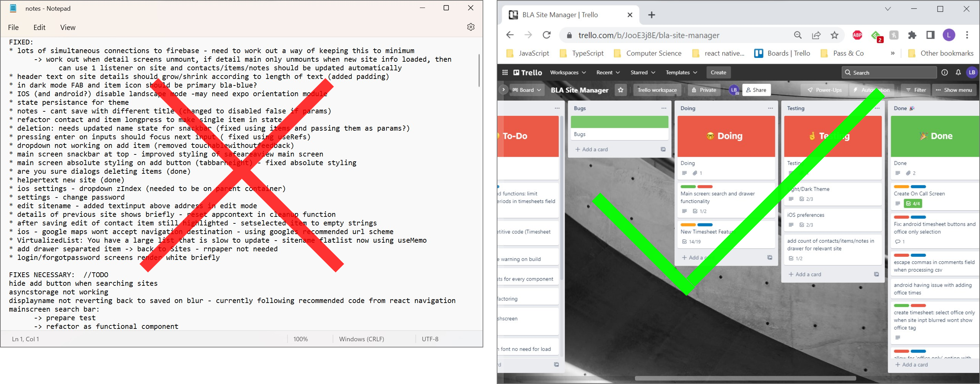
Task: Open Boards | Trello bookmark
Action: tap(782, 53)
